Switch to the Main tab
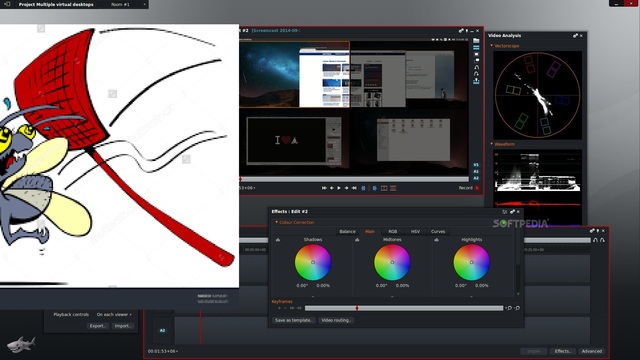Screen dimensions: 640x360 pyautogui.click(x=370, y=231)
